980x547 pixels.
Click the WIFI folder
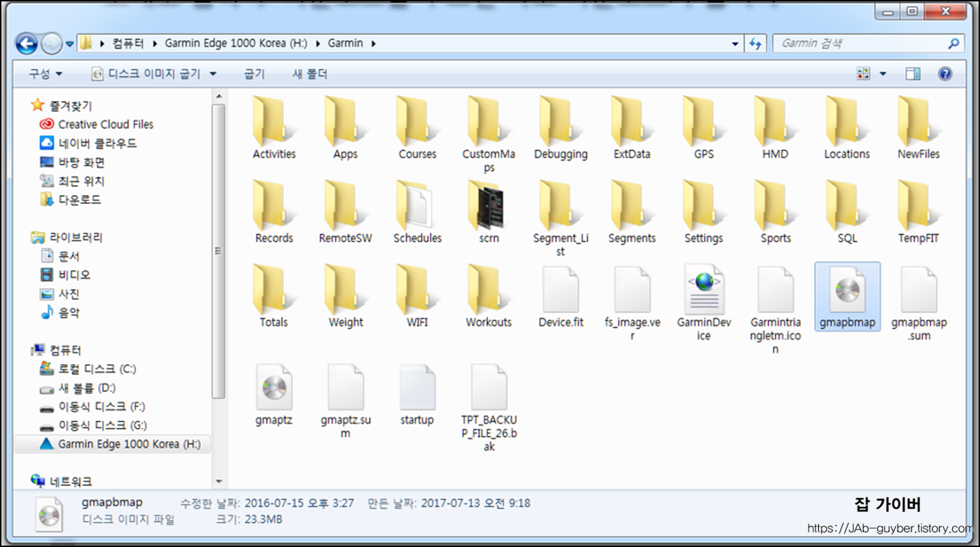[x=417, y=297]
